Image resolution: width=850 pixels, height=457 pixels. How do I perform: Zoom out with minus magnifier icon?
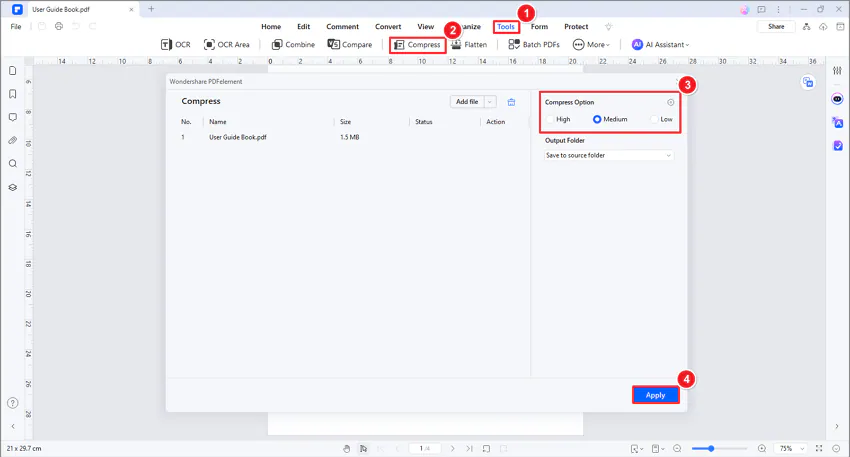pos(677,448)
